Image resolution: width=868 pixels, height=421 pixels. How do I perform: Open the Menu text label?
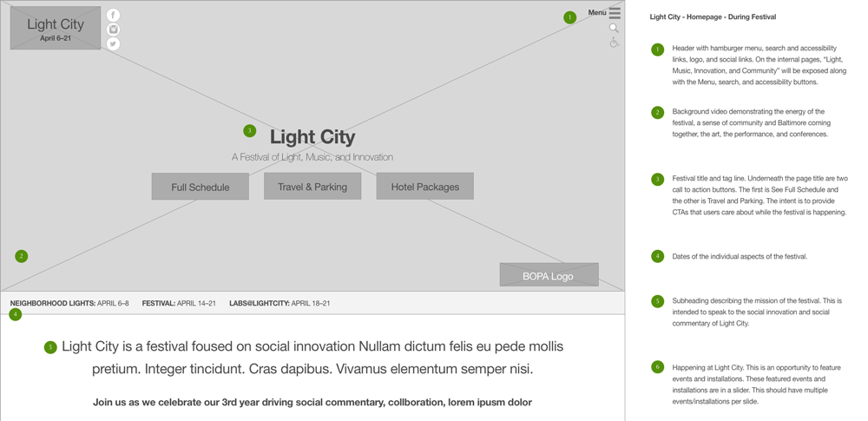[597, 12]
